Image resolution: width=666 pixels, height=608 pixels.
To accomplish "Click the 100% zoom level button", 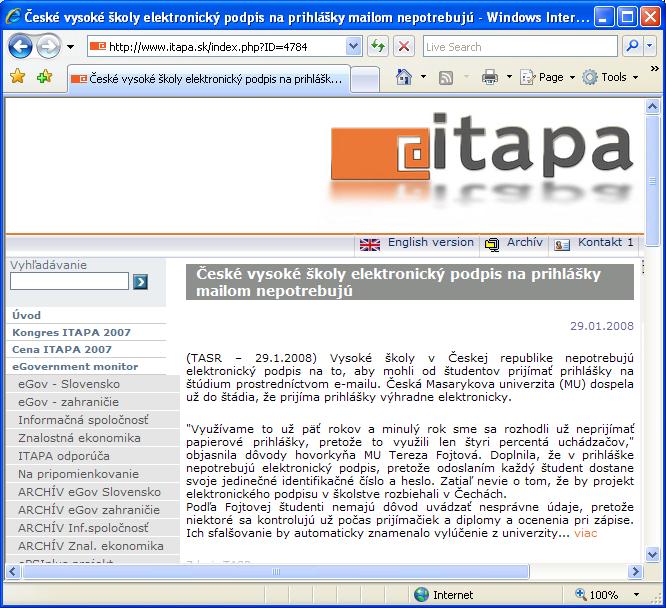I will [x=597, y=595].
